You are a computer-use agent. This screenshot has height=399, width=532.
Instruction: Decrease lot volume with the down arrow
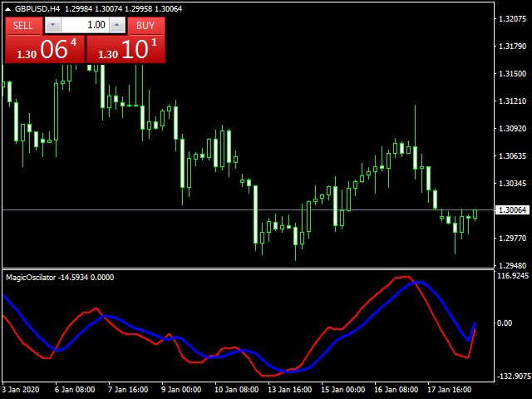[x=53, y=25]
